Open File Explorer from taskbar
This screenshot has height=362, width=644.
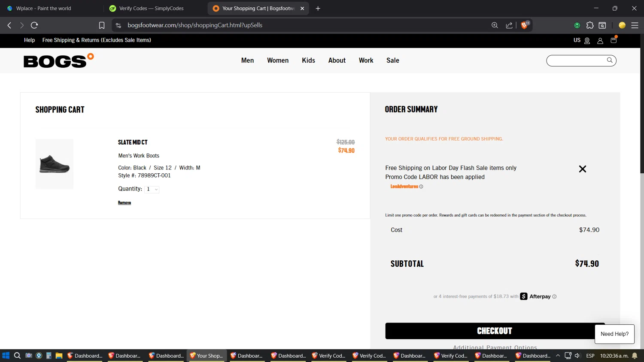tap(59, 356)
